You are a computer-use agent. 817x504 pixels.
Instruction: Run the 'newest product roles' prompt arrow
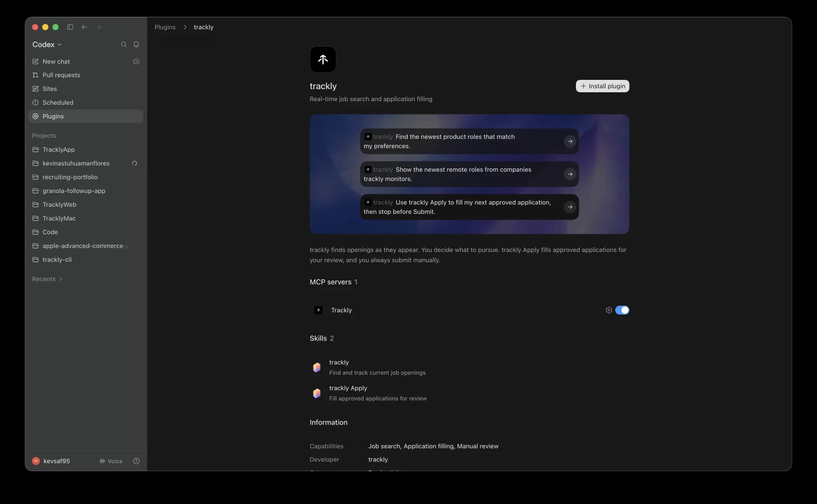pyautogui.click(x=570, y=142)
